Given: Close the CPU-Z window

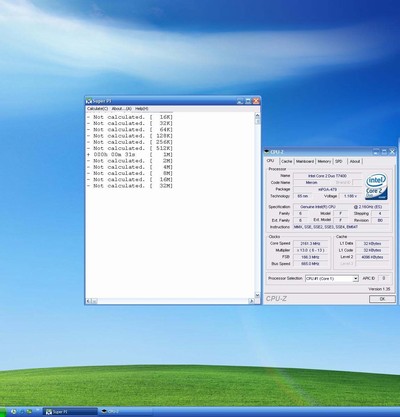Looking at the screenshot, I should 392,152.
